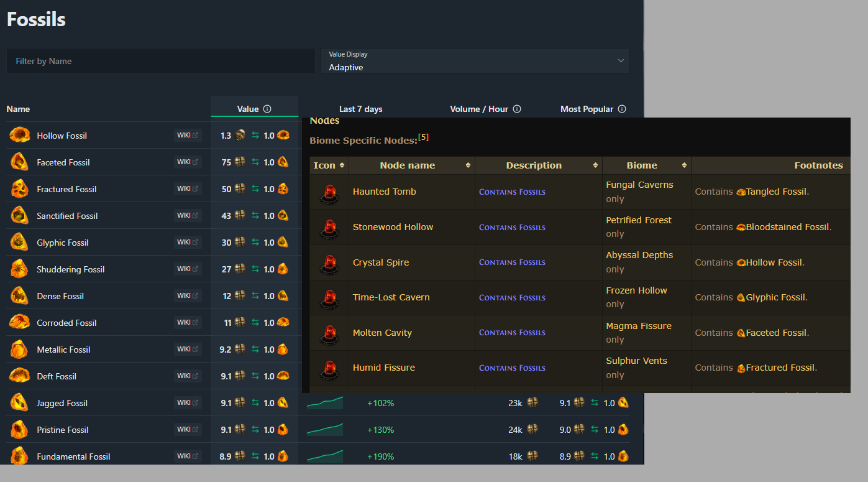
Task: Open the Bloodstained Fossil footnote link
Action: tap(787, 227)
